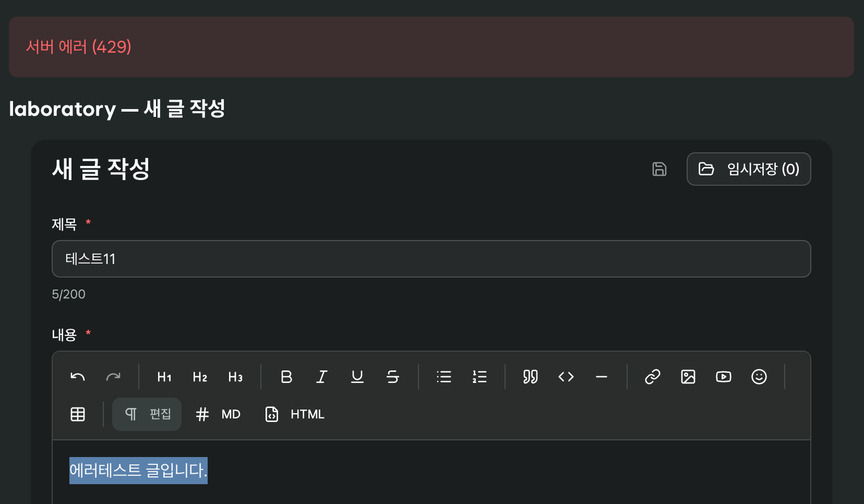Open the 임시저장 (0) drafts list
864x504 pixels.
[x=749, y=169]
